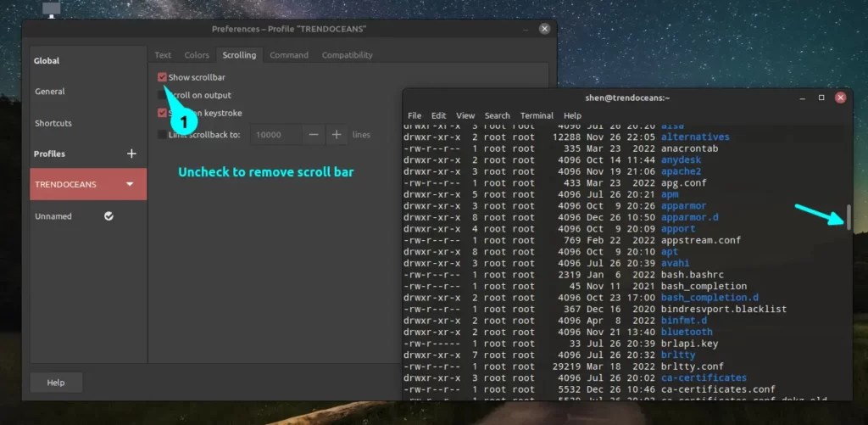The width and height of the screenshot is (868, 425).
Task: Uncheck Show scrollbar checkbox
Action: (x=162, y=77)
